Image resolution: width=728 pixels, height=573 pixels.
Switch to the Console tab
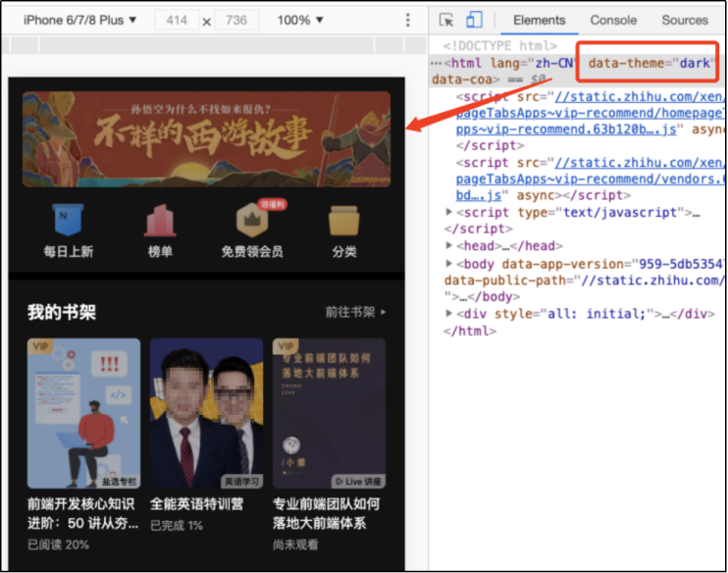[613, 20]
